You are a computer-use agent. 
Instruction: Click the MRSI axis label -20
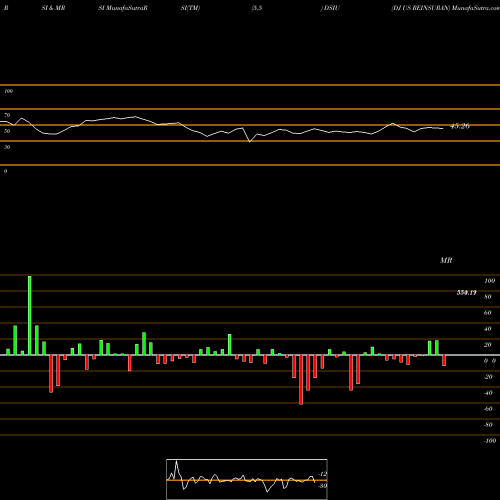tap(488, 377)
